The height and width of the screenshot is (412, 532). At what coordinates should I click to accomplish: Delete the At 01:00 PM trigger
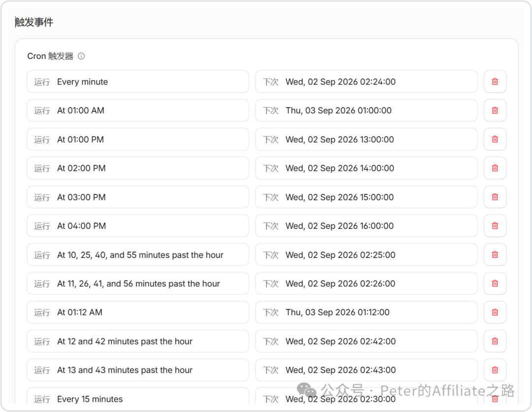(x=495, y=139)
